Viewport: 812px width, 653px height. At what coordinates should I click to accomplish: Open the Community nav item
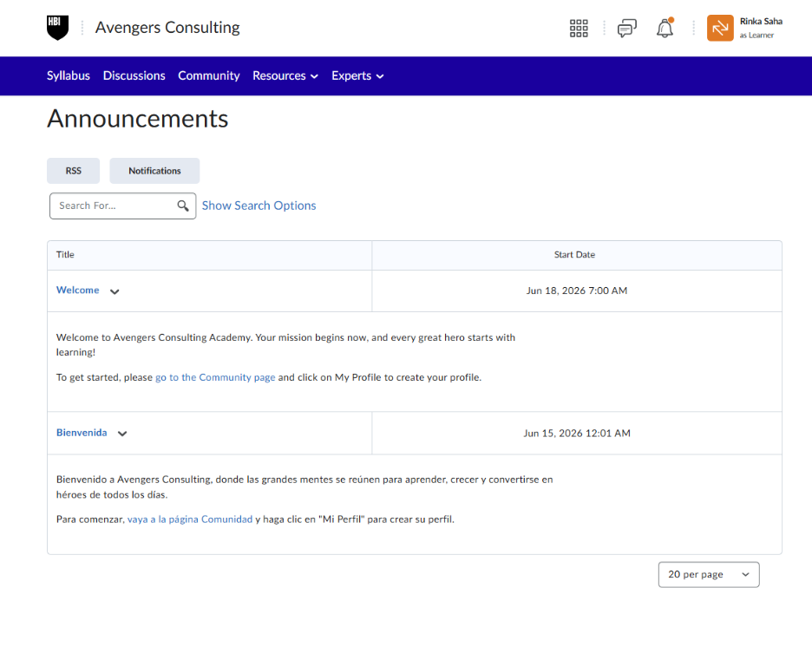pos(209,75)
